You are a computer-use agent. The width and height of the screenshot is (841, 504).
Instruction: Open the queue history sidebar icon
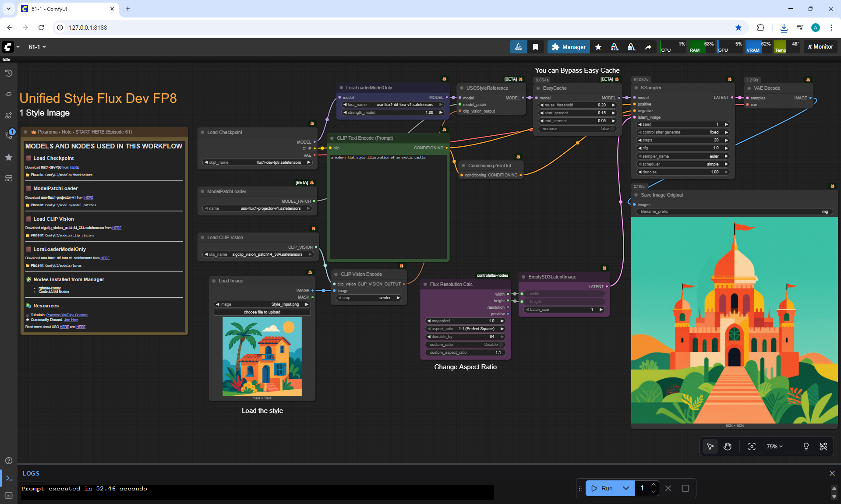coord(8,73)
